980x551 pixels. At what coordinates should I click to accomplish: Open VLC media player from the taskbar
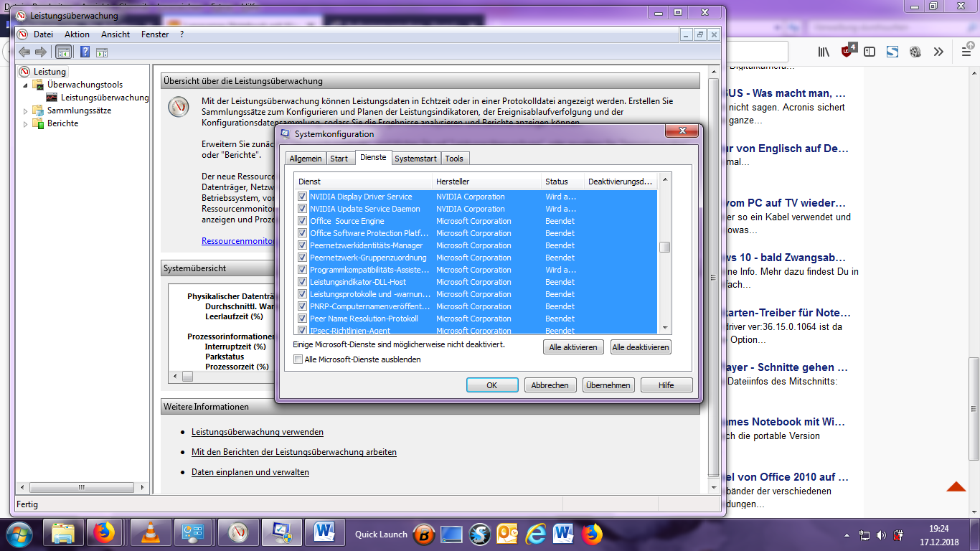tap(151, 534)
